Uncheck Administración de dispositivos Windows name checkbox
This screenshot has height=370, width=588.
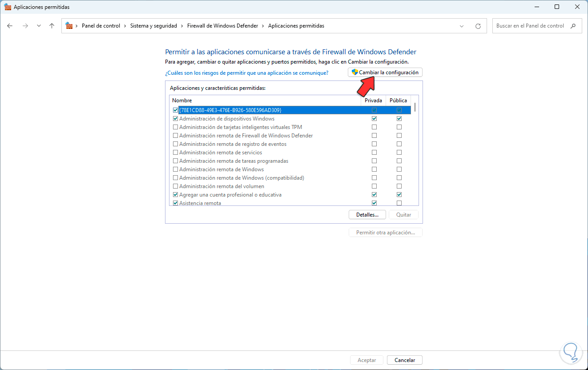tap(175, 119)
